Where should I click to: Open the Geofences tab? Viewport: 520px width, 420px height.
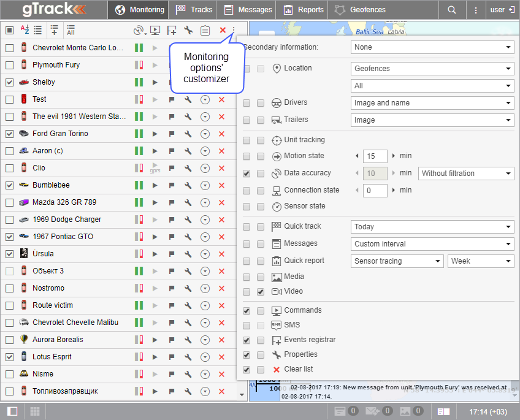[360, 10]
